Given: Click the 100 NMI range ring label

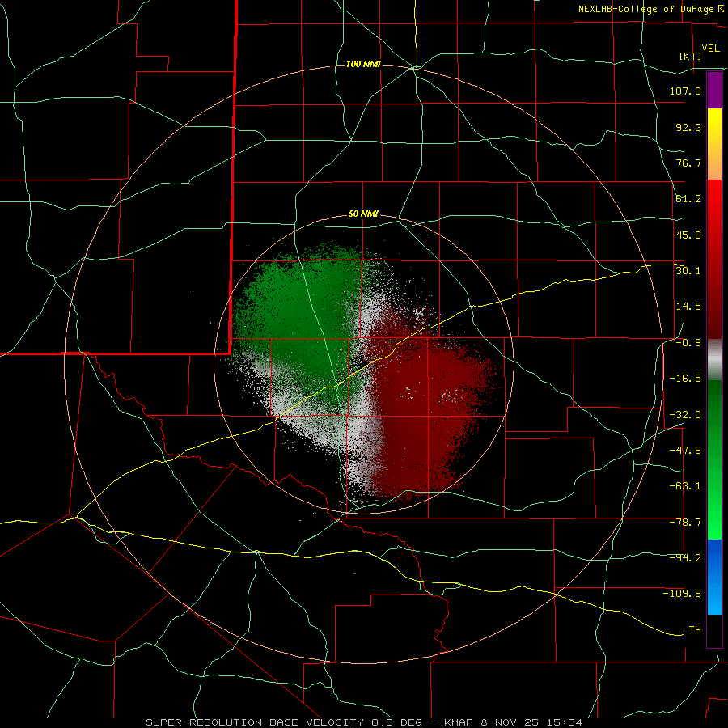Looking at the screenshot, I should tap(363, 64).
